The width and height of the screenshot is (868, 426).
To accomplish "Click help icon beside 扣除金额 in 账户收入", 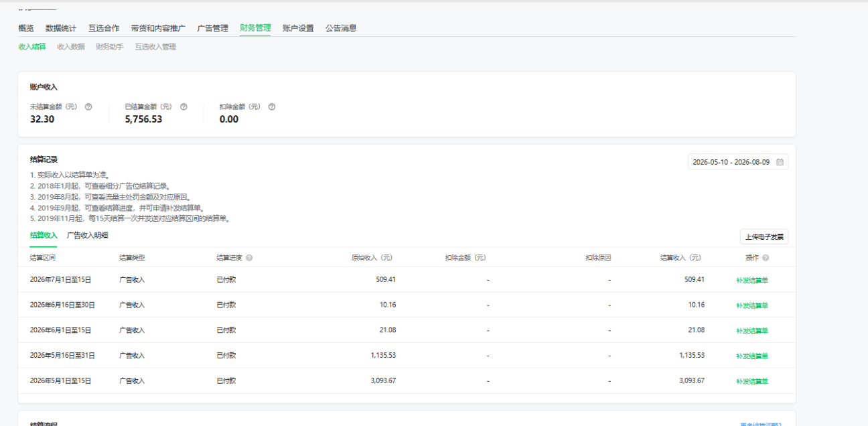I will tap(272, 106).
